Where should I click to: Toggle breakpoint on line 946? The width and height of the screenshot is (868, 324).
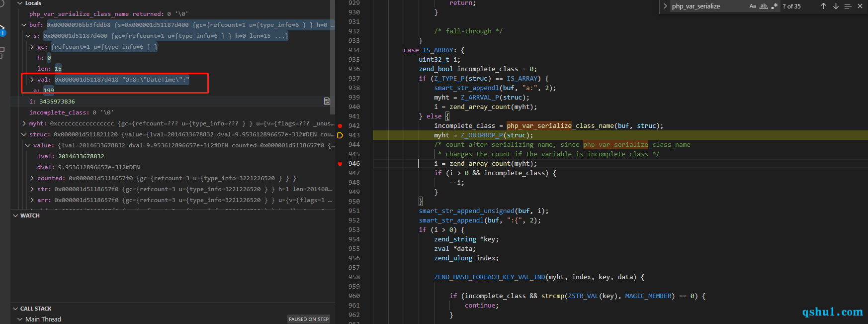(340, 163)
